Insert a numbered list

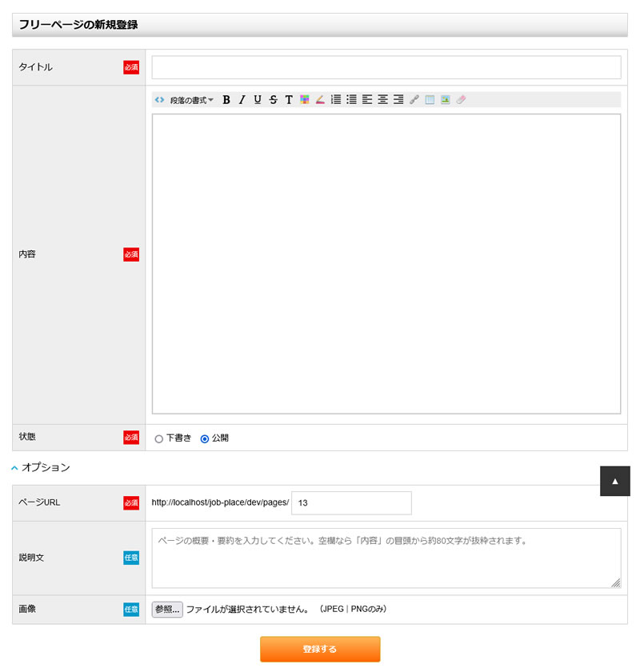point(336,100)
